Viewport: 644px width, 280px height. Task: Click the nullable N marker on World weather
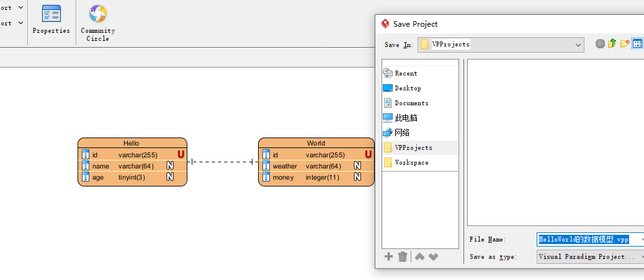(x=357, y=165)
